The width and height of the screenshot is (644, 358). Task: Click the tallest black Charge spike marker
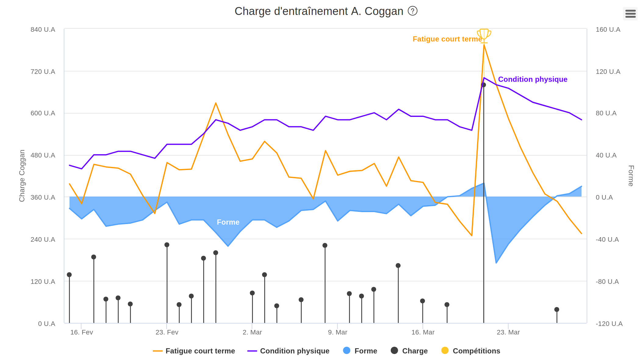coord(484,85)
